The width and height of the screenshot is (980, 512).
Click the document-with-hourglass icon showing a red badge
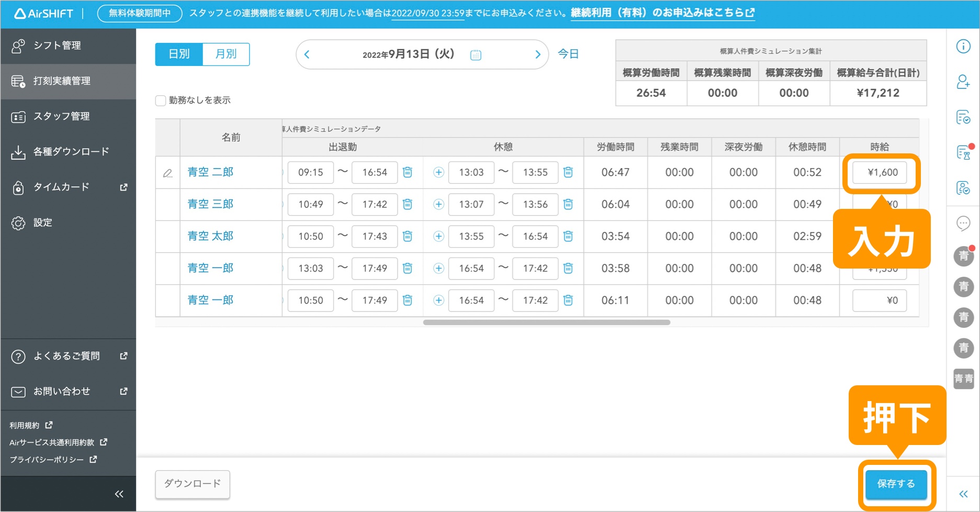coord(963,153)
